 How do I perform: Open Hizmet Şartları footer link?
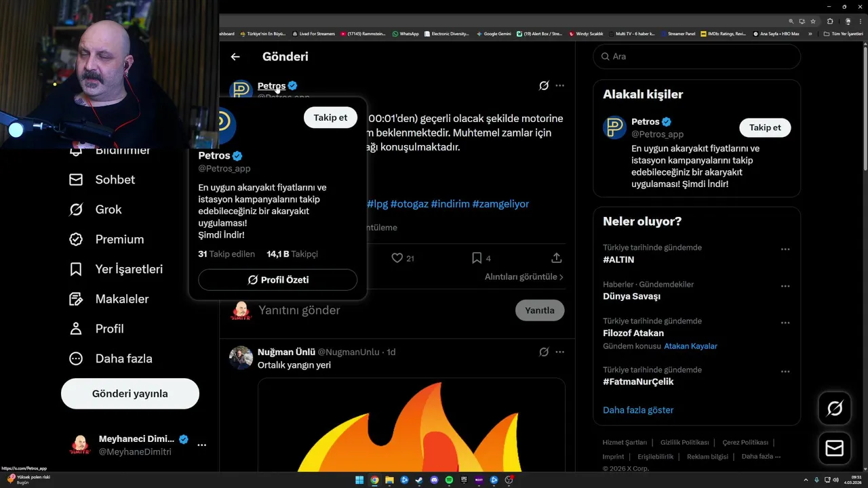tap(625, 443)
